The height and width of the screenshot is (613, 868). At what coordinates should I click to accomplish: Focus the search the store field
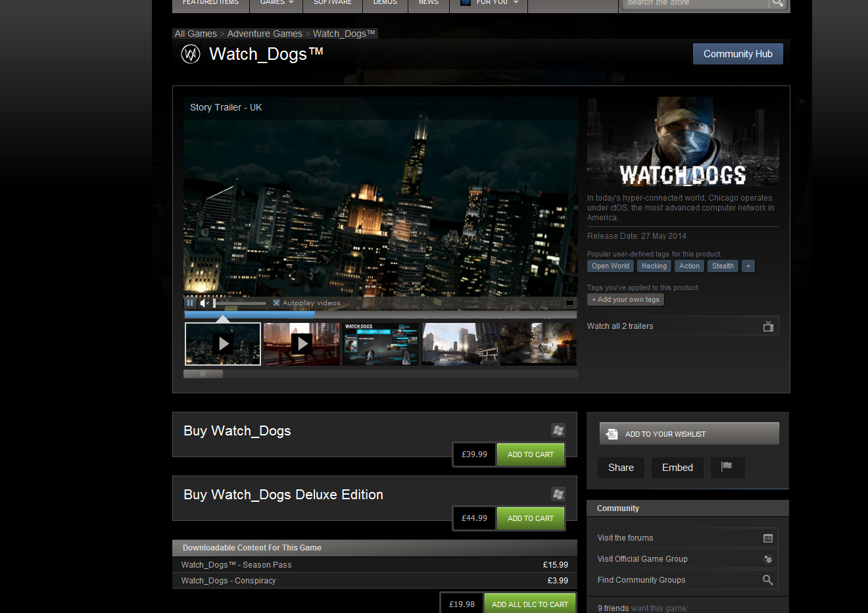pyautogui.click(x=696, y=3)
